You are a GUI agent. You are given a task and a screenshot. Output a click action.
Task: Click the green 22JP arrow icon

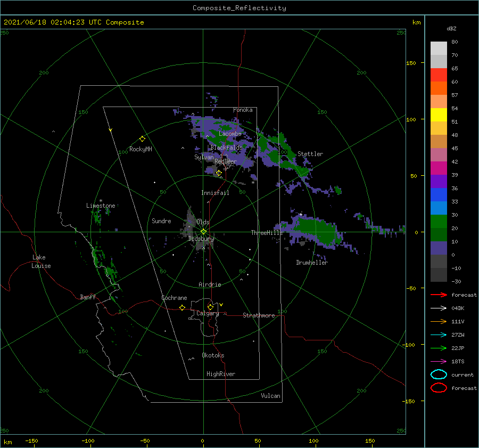tap(439, 348)
